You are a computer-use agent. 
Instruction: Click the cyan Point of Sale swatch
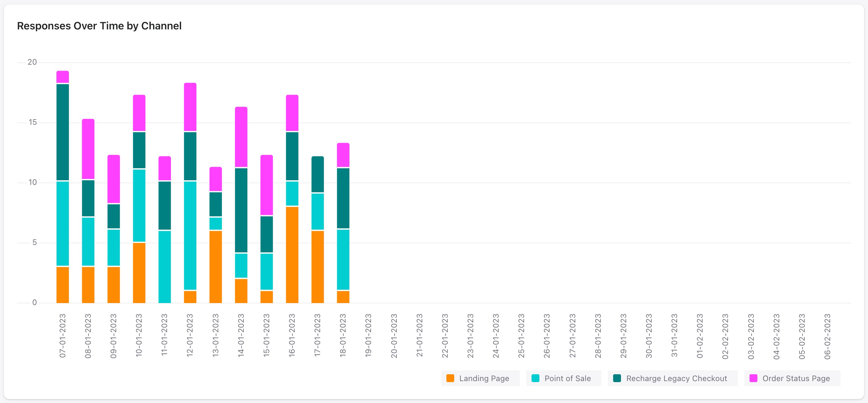pos(535,379)
